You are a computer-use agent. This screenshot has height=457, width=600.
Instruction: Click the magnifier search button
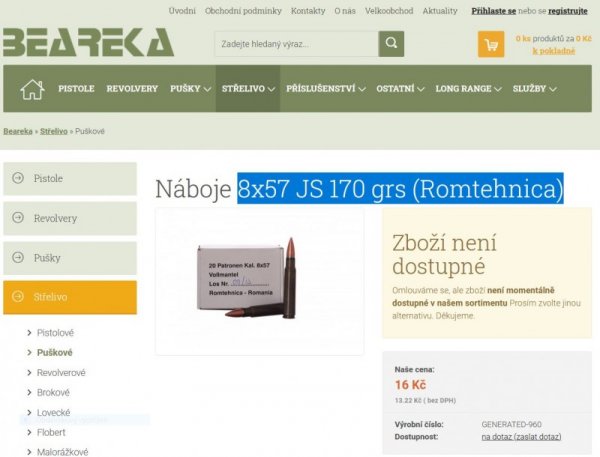coord(391,44)
